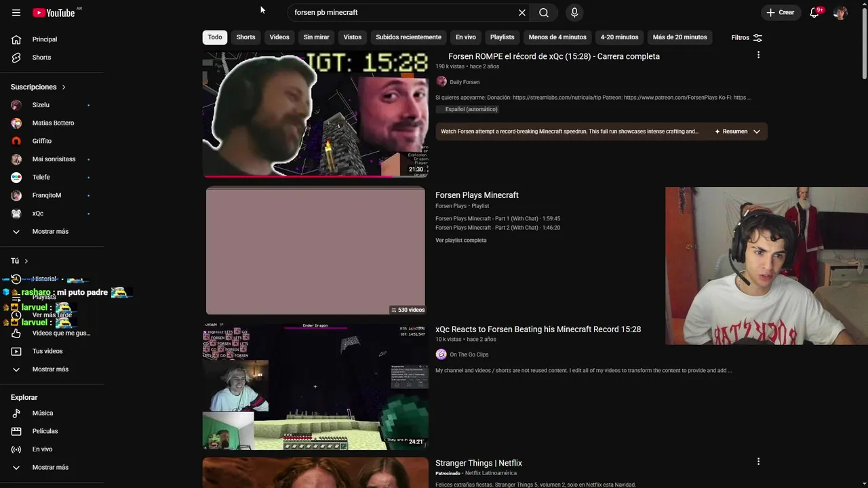This screenshot has height=488, width=868.
Task: Clear the search box text
Action: coord(522,13)
